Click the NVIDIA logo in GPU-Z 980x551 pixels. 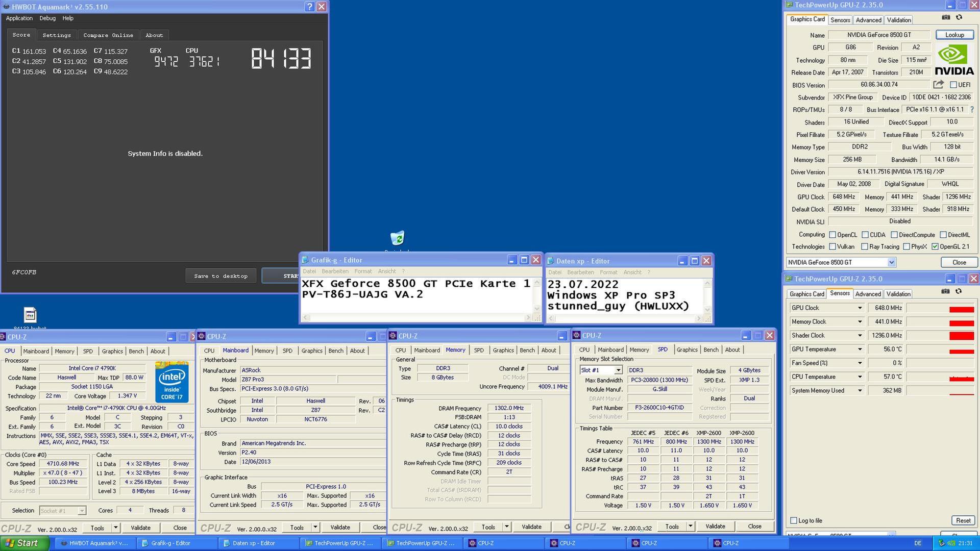(954, 60)
